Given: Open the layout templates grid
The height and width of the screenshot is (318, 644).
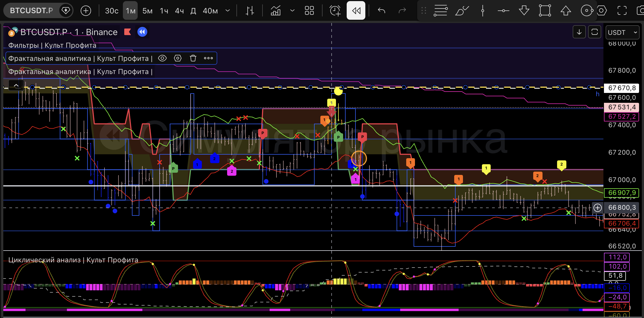Looking at the screenshot, I should coord(309,11).
